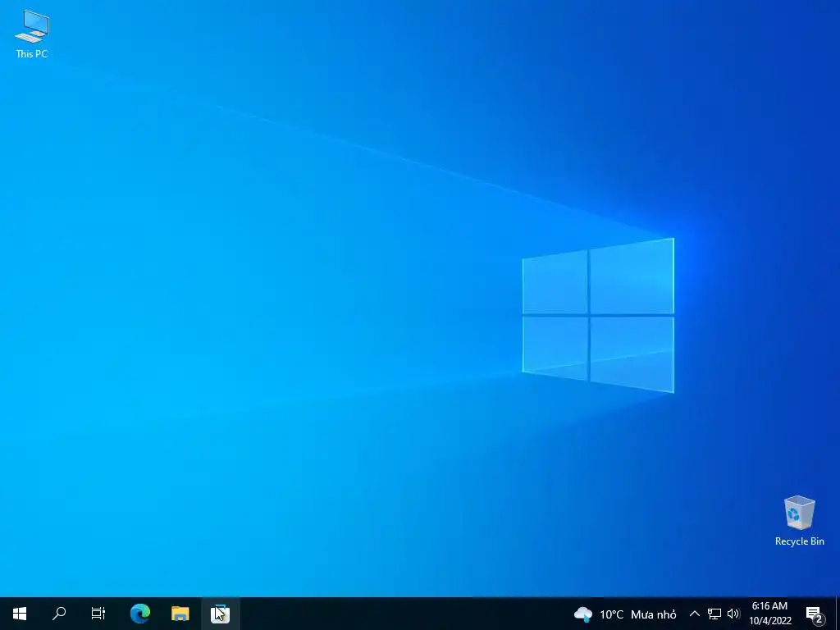Open clock showing 6:16 AM 10/4/2022
Screen dimensions: 840x630
pos(769,614)
